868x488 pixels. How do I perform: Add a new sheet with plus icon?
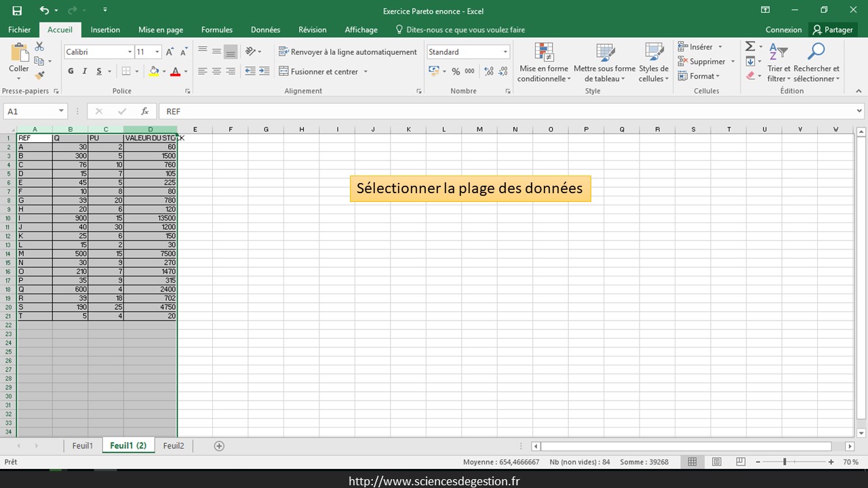[x=219, y=446]
